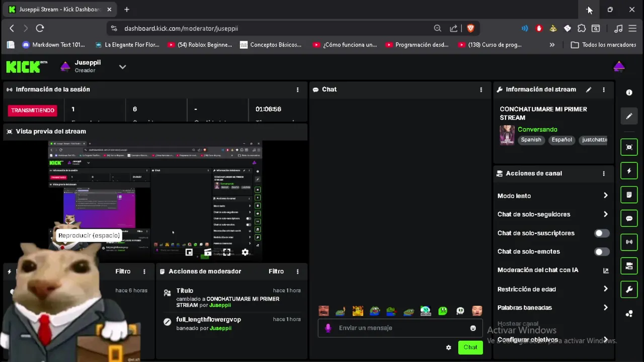Open Conceptos Básicos bookmark
The width and height of the screenshot is (644, 362).
click(270, 45)
